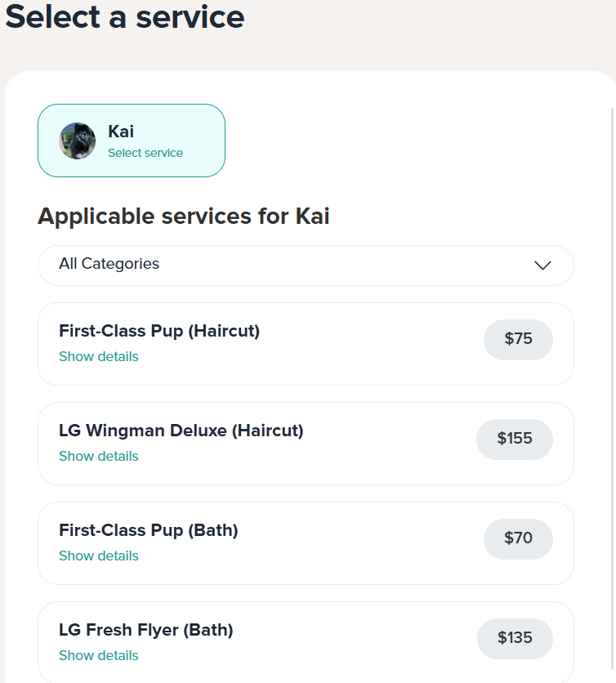Screen dimensions: 616x683
Task: Click the 'Select service' text under Kai
Action: click(x=145, y=153)
